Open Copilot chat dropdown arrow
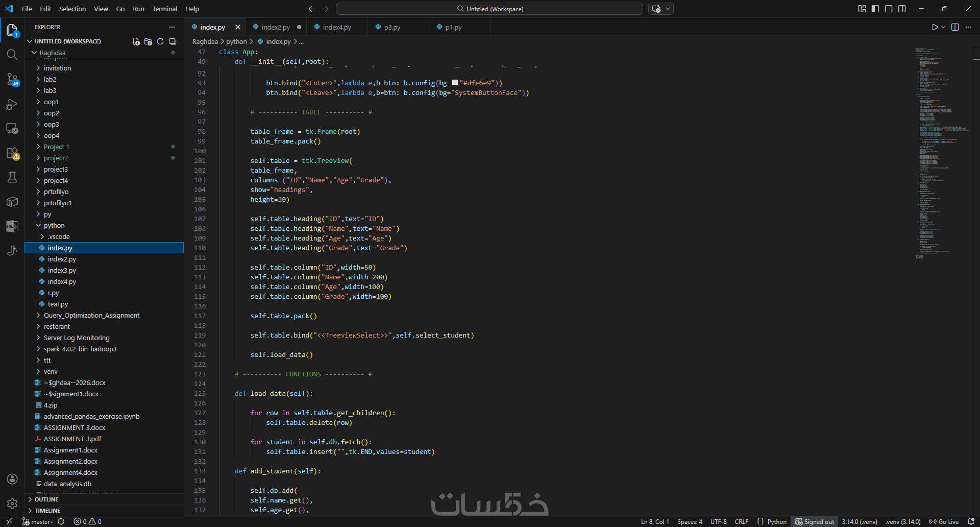Image resolution: width=980 pixels, height=527 pixels. click(668, 9)
